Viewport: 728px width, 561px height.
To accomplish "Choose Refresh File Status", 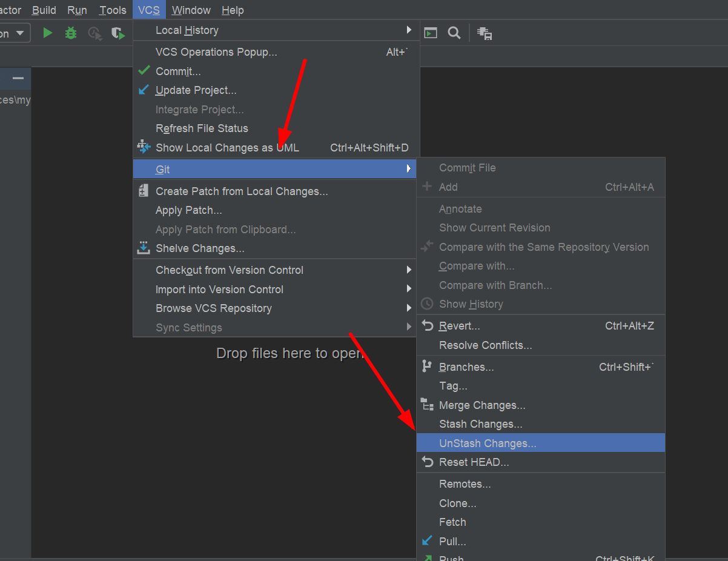I will (276, 128).
